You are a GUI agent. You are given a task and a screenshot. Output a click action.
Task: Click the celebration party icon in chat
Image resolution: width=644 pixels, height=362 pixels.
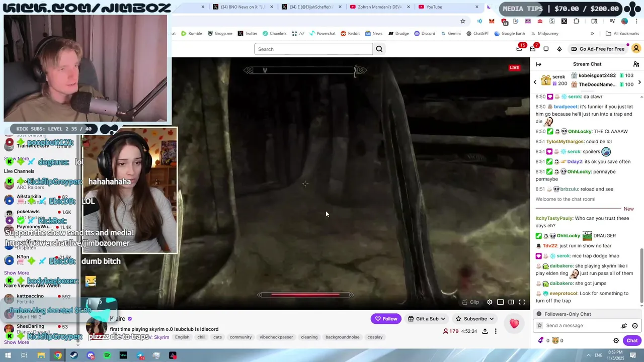624,326
